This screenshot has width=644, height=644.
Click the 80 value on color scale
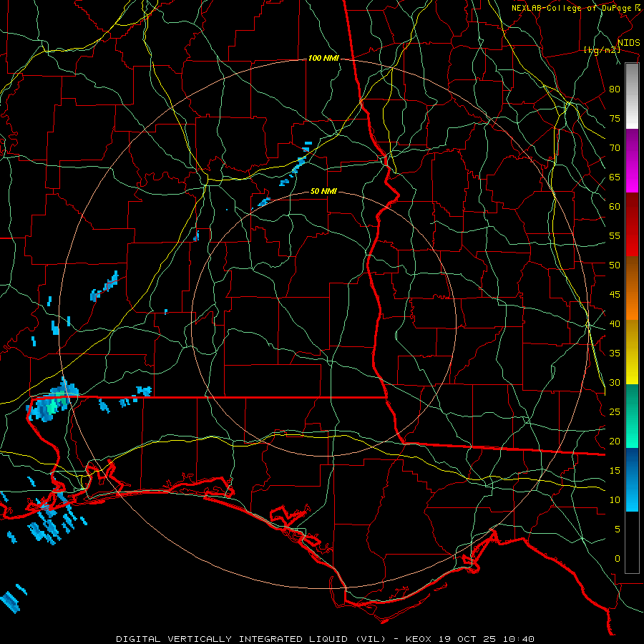coord(615,89)
